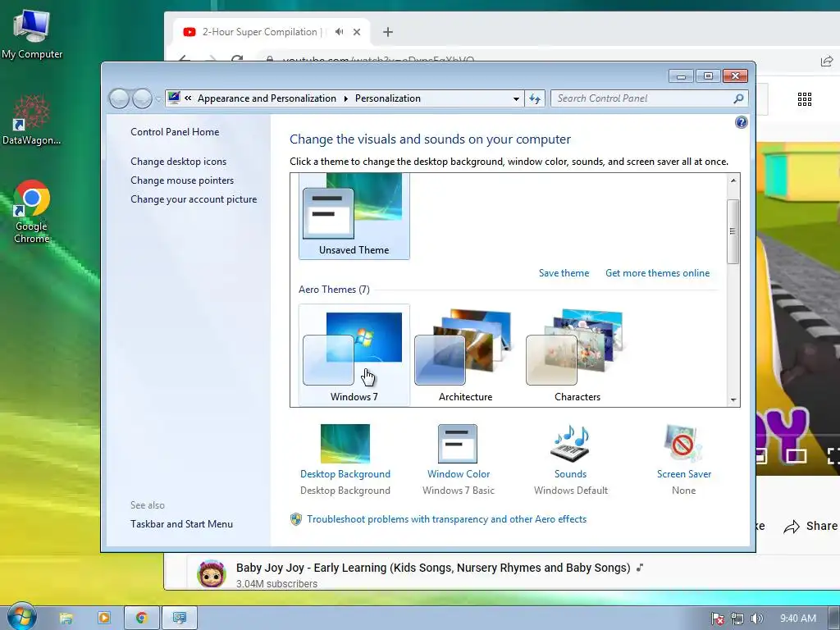Image resolution: width=840 pixels, height=630 pixels.
Task: Mute the YouTube tab audio icon
Action: tap(339, 32)
